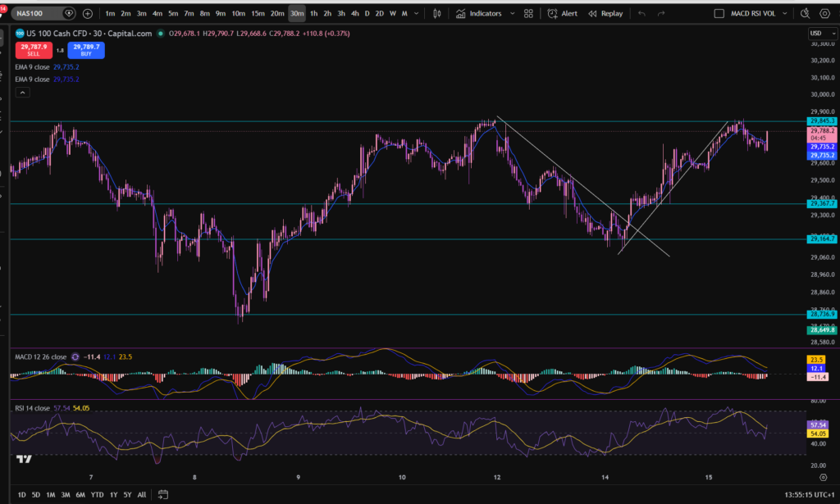Select the second EMA 9 close legend
The image size is (840, 504).
point(32,79)
